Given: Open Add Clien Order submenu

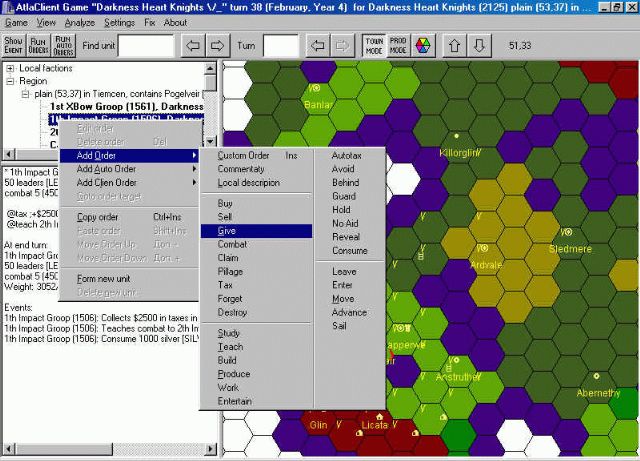Looking at the screenshot, I should coord(130,183).
